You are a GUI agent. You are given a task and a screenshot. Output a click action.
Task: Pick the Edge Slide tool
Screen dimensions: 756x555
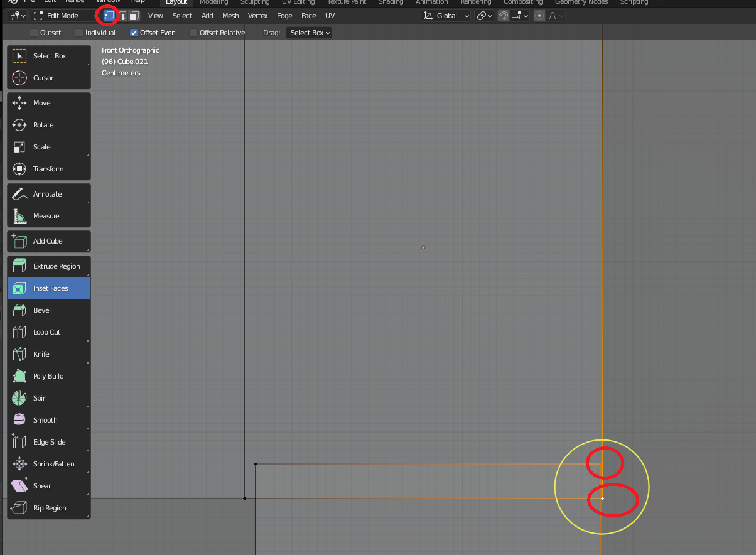pyautogui.click(x=49, y=442)
